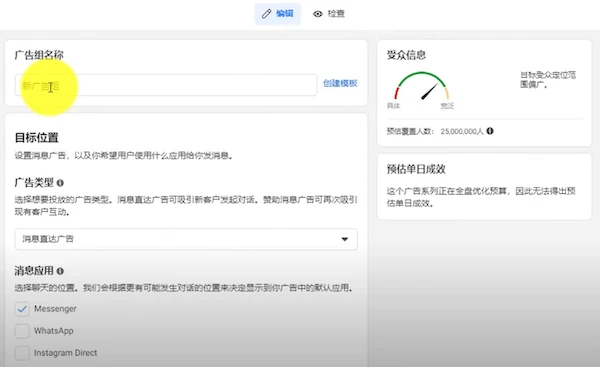Click the eye icon on the 检查 tab

click(x=318, y=14)
